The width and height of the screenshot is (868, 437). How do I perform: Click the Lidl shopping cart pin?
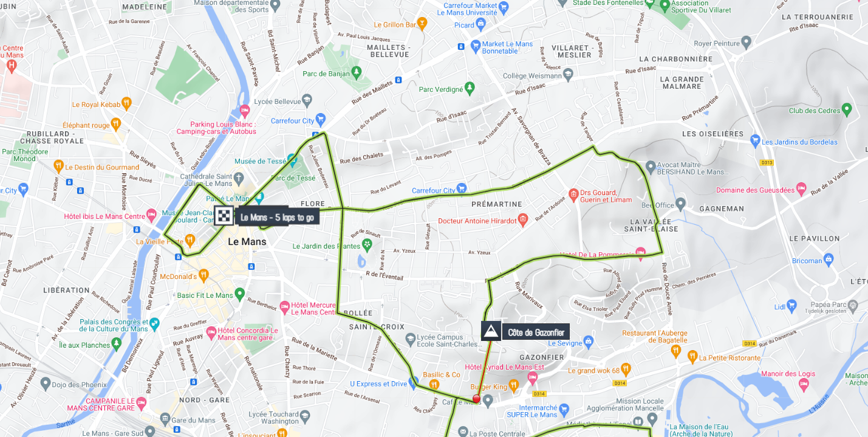click(791, 305)
